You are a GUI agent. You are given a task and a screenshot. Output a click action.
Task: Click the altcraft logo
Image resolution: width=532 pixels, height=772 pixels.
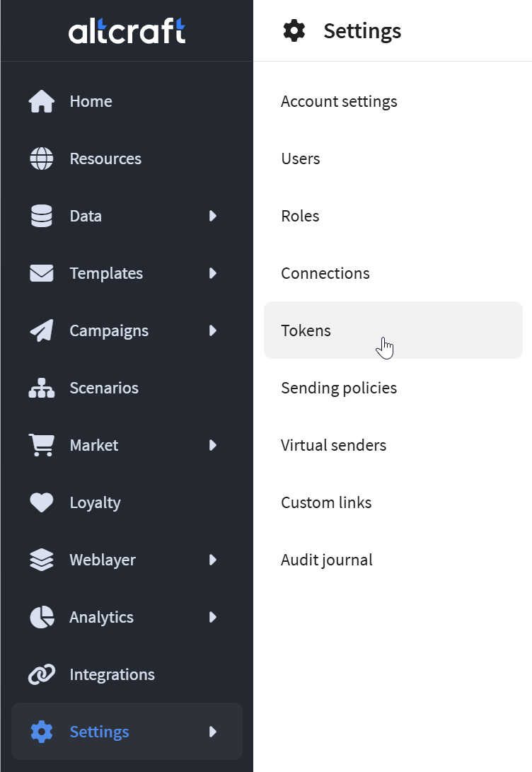click(x=127, y=30)
